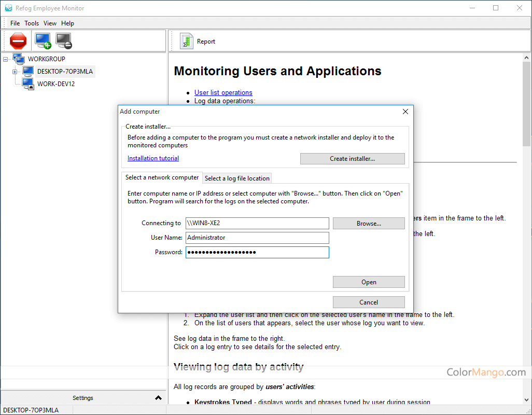Click the remove computer toolbar icon

coord(64,40)
